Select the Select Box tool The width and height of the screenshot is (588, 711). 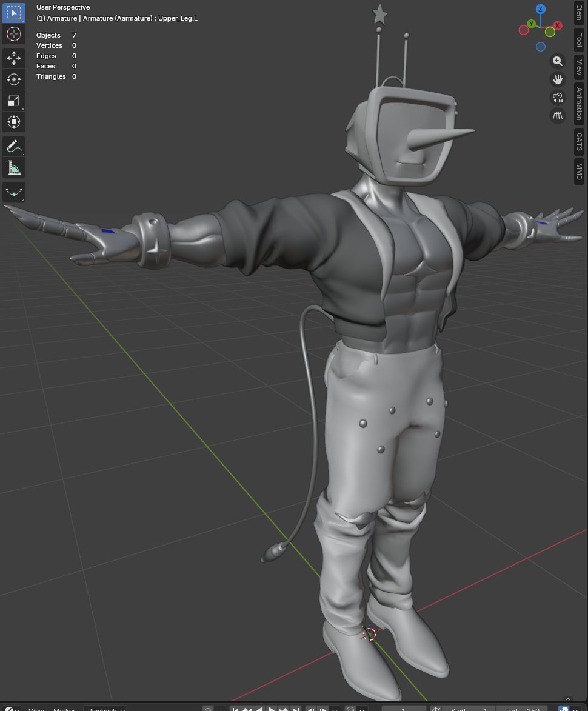[x=13, y=13]
